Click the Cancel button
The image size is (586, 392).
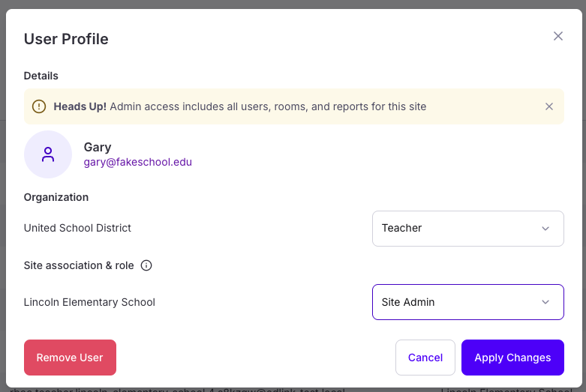point(425,358)
